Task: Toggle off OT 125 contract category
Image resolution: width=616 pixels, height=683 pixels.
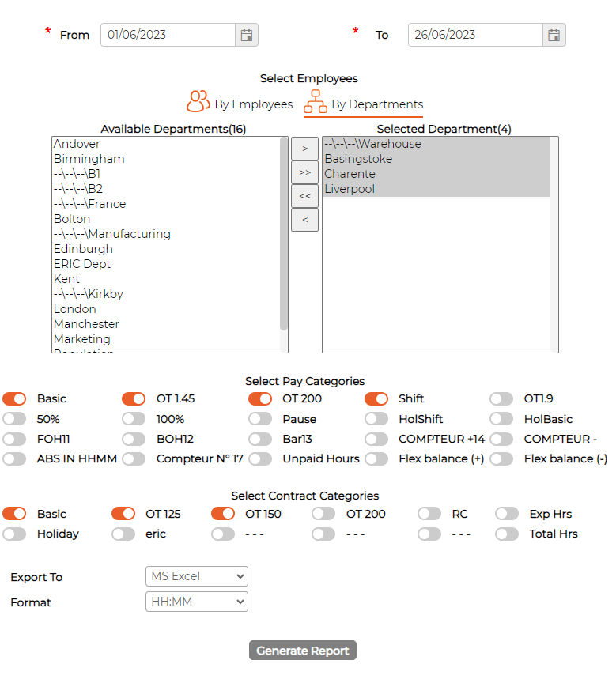Action: click(x=123, y=514)
